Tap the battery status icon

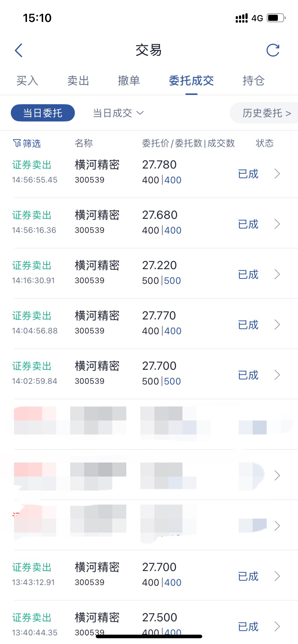click(276, 18)
